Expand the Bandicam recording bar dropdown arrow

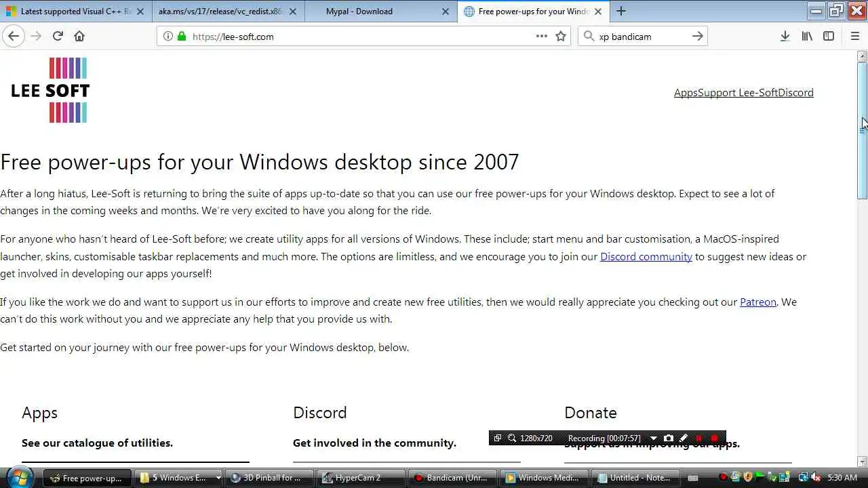pos(654,439)
